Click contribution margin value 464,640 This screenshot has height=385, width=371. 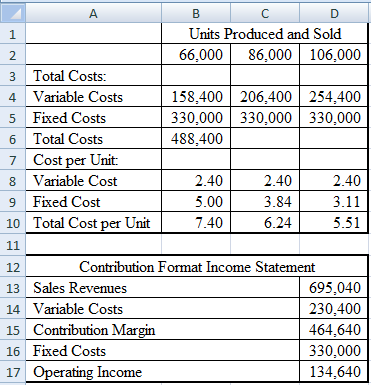[x=334, y=329]
